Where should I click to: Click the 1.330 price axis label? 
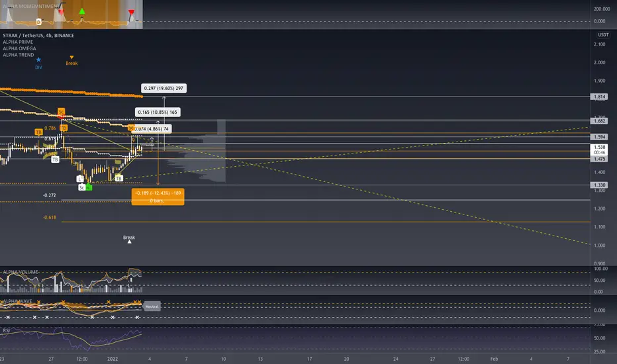point(599,185)
